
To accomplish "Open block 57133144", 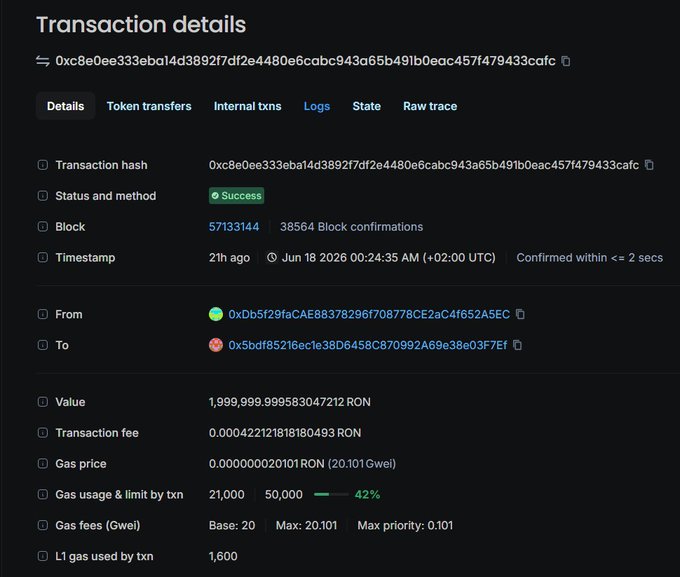I will (x=234, y=226).
